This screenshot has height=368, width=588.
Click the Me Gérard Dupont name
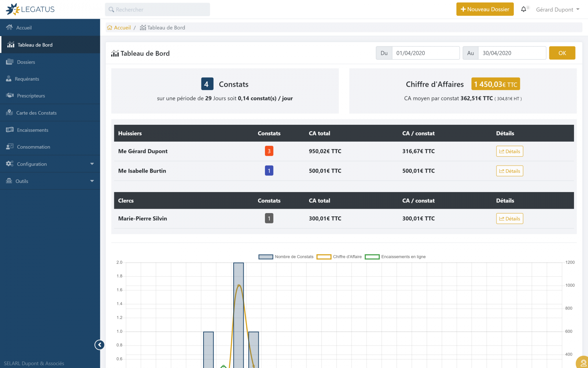coord(143,151)
